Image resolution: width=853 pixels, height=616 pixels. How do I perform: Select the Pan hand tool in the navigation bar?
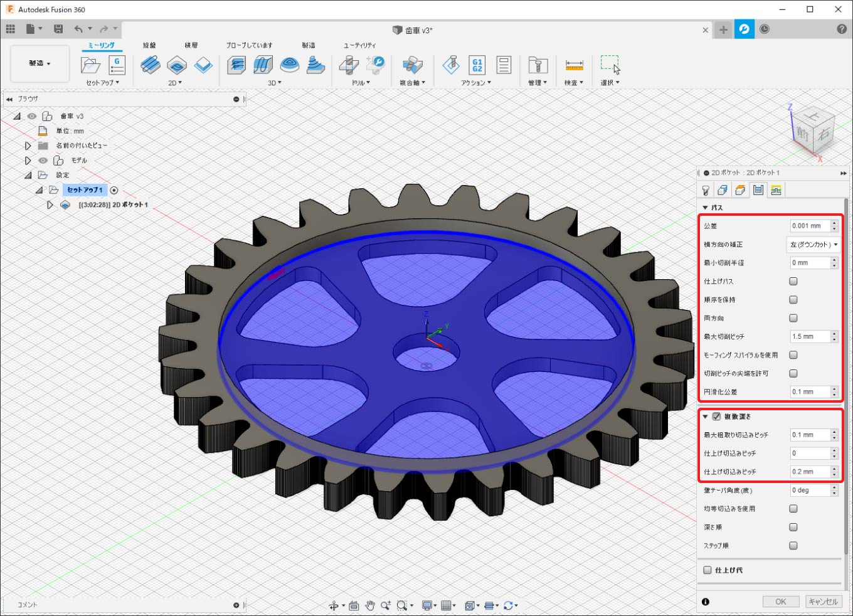[370, 605]
